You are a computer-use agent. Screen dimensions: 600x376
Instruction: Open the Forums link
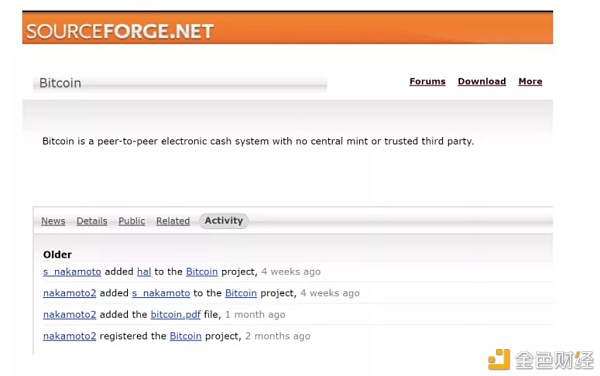tap(427, 81)
